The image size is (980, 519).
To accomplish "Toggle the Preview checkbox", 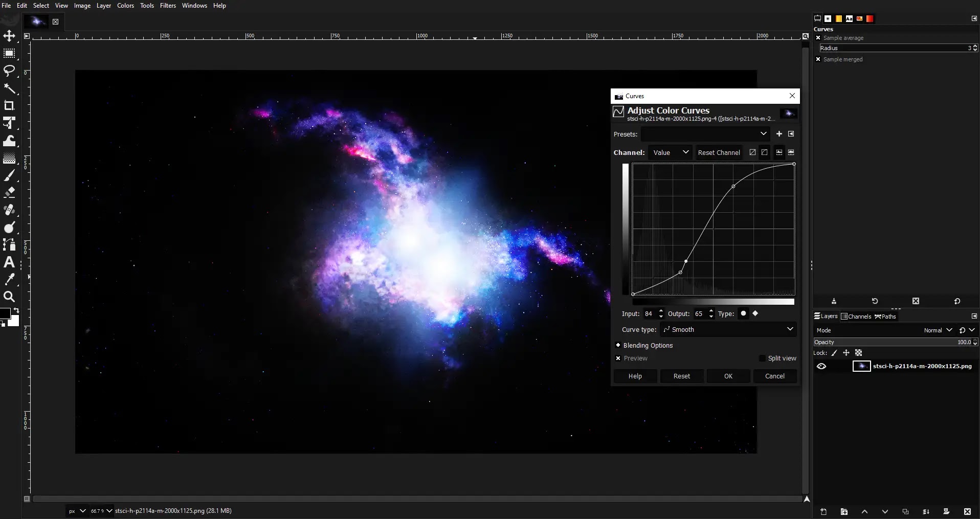I will [618, 358].
